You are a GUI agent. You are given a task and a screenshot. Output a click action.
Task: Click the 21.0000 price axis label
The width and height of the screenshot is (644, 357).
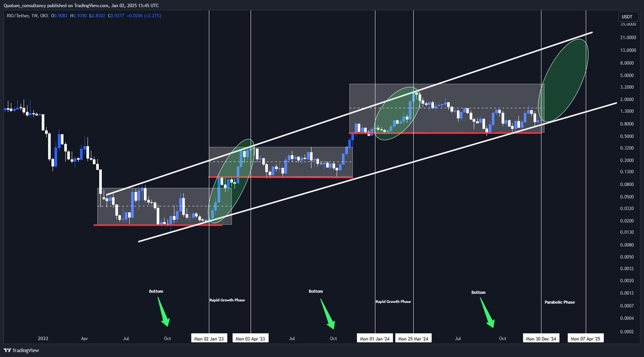point(627,37)
